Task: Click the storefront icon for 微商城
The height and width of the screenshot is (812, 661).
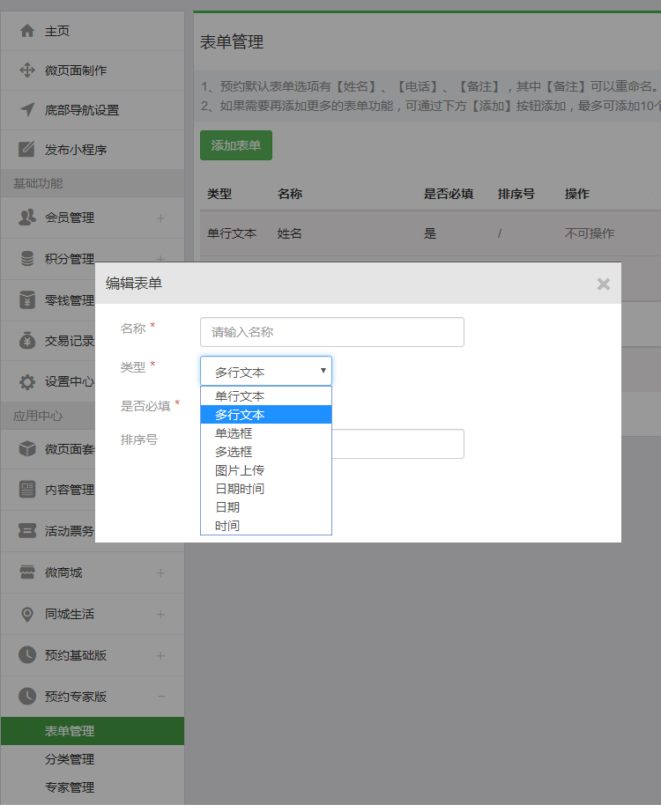Action: click(x=27, y=572)
